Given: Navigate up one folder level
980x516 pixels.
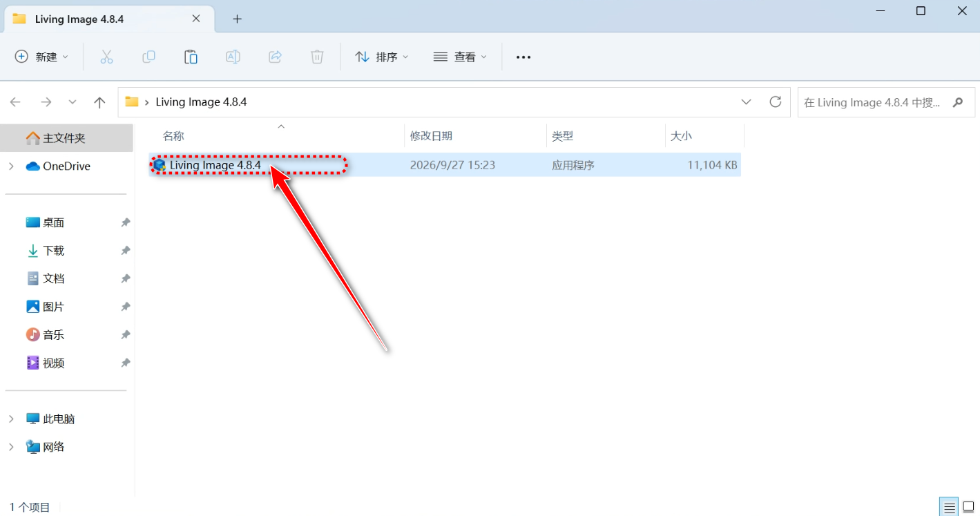Looking at the screenshot, I should coord(99,102).
